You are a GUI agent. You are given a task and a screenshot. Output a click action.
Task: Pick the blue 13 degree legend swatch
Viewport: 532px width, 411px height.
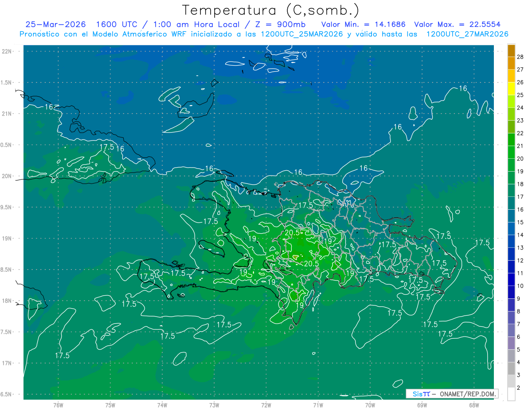click(x=511, y=241)
